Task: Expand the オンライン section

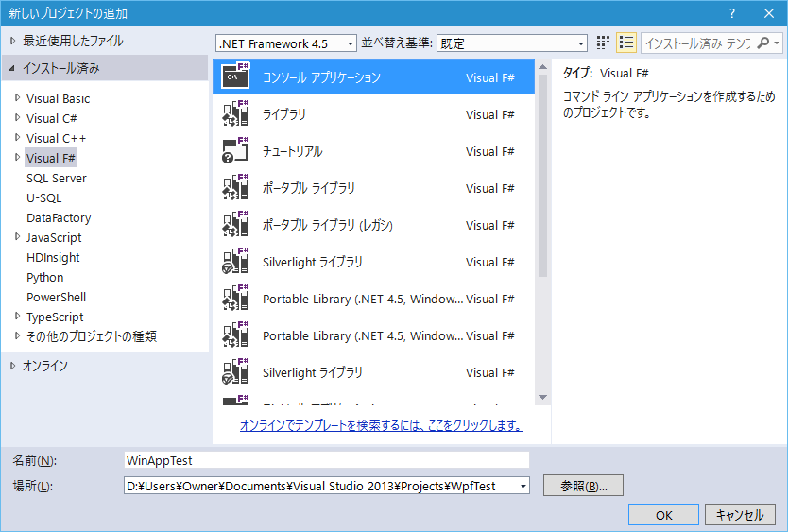Action: click(13, 366)
